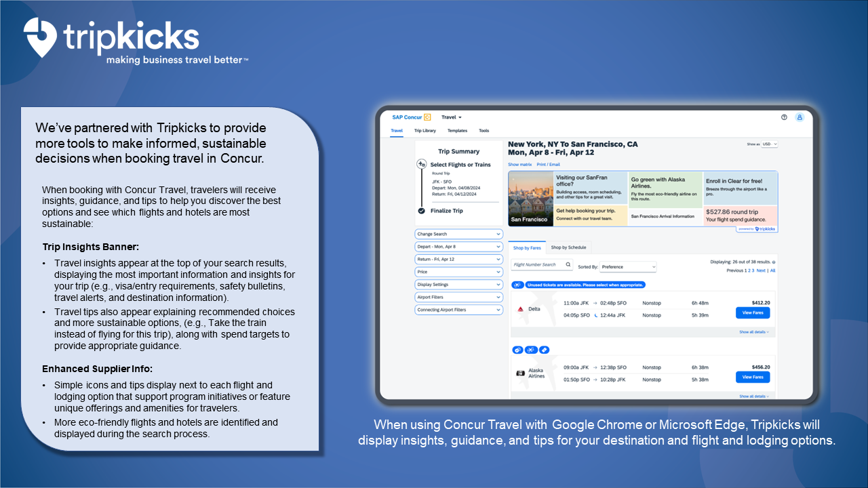Click View Fares for the Delta flight

pyautogui.click(x=753, y=312)
